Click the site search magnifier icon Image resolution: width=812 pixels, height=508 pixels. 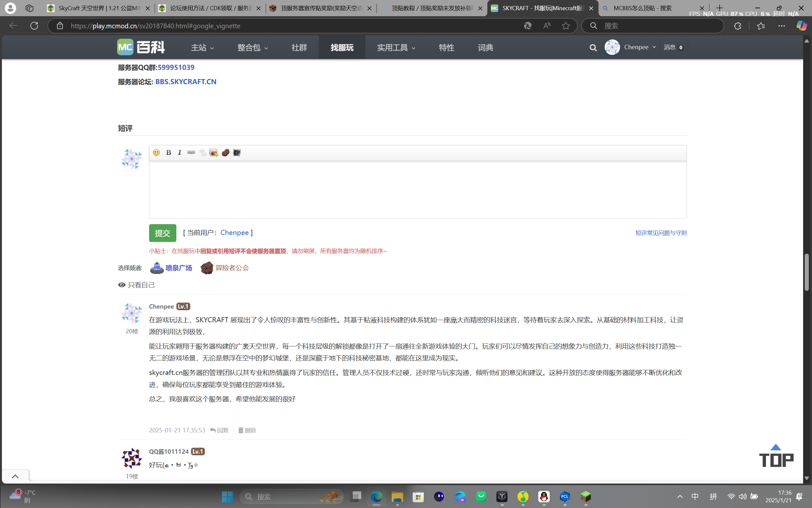tap(593, 48)
